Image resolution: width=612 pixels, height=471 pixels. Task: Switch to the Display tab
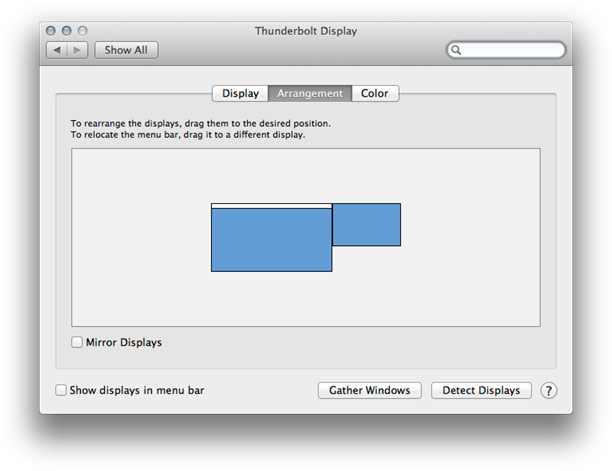click(240, 93)
